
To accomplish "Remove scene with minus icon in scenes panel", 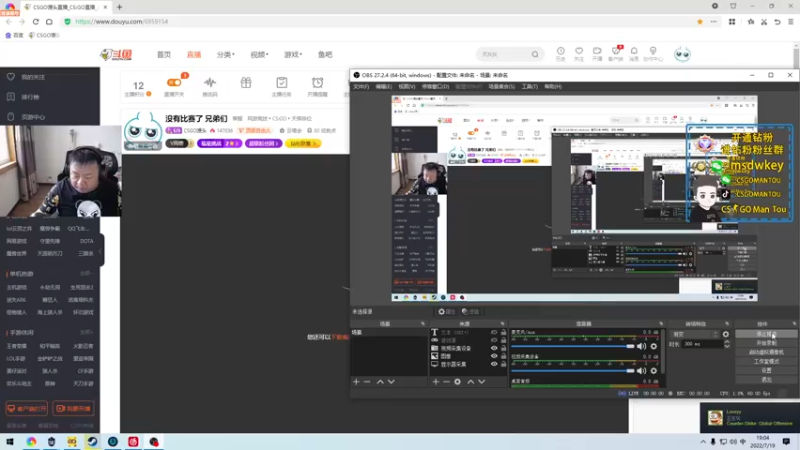I will click(x=367, y=382).
